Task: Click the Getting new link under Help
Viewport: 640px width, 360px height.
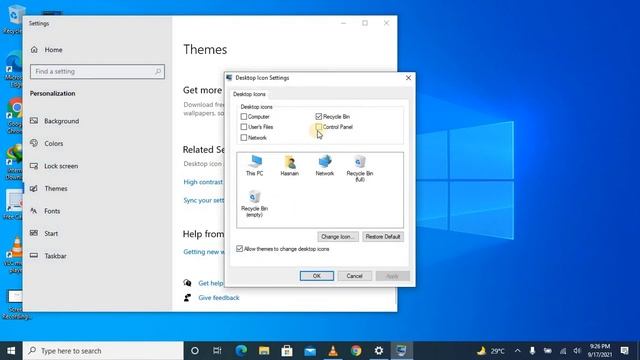Action: coord(204,252)
